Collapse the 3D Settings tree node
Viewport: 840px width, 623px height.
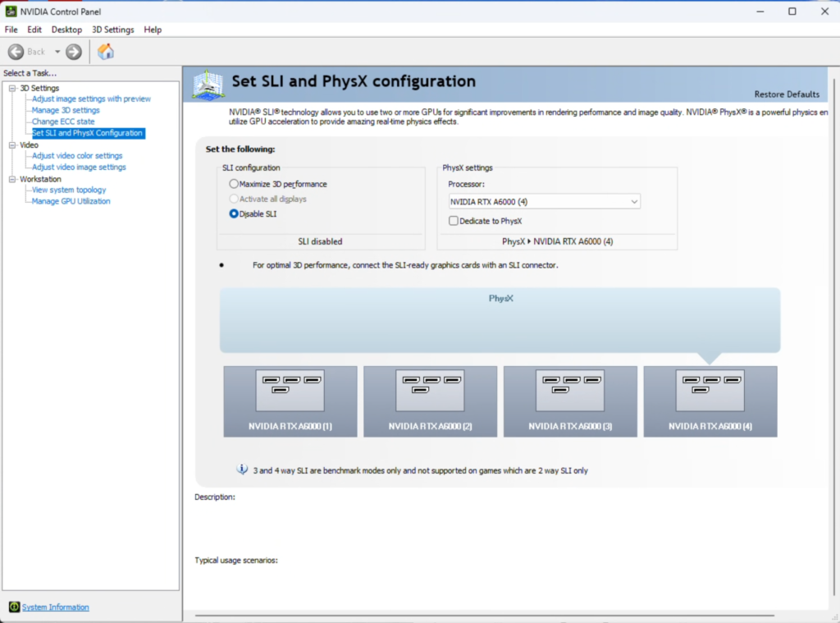(x=12, y=88)
